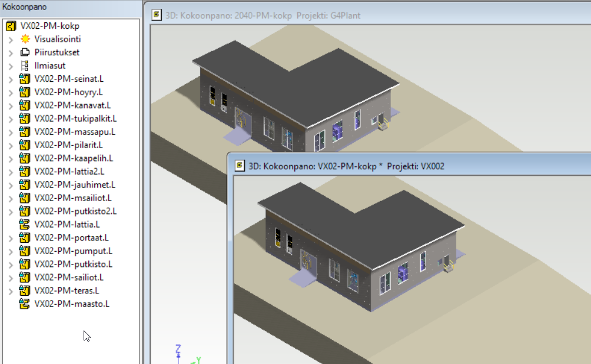Click the Kokoonpano panel header
The image size is (591, 364).
tap(71, 7)
